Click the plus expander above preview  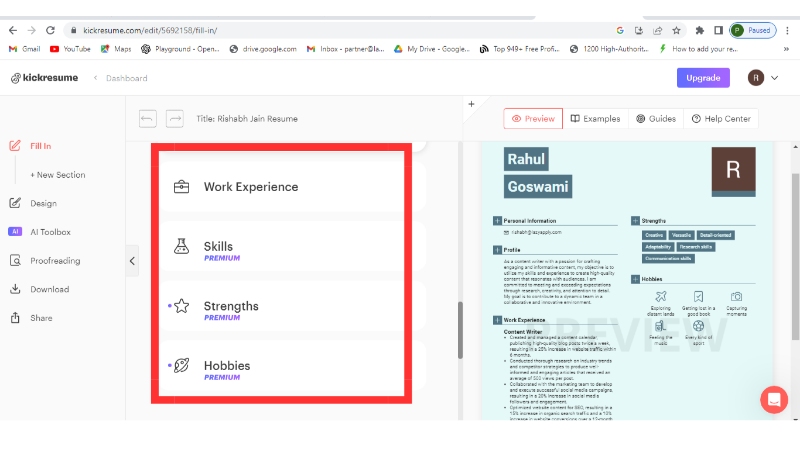point(470,104)
